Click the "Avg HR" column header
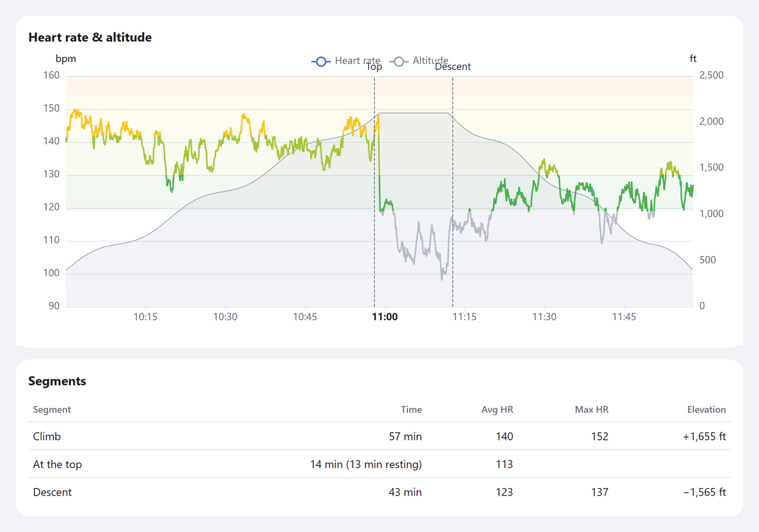 497,409
